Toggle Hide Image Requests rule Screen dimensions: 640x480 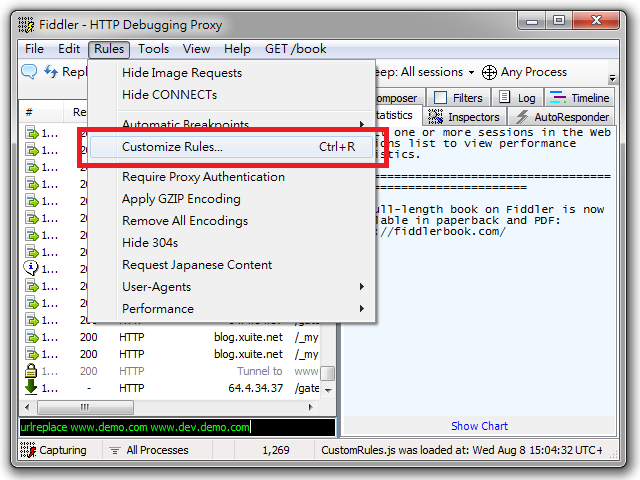tap(231, 73)
